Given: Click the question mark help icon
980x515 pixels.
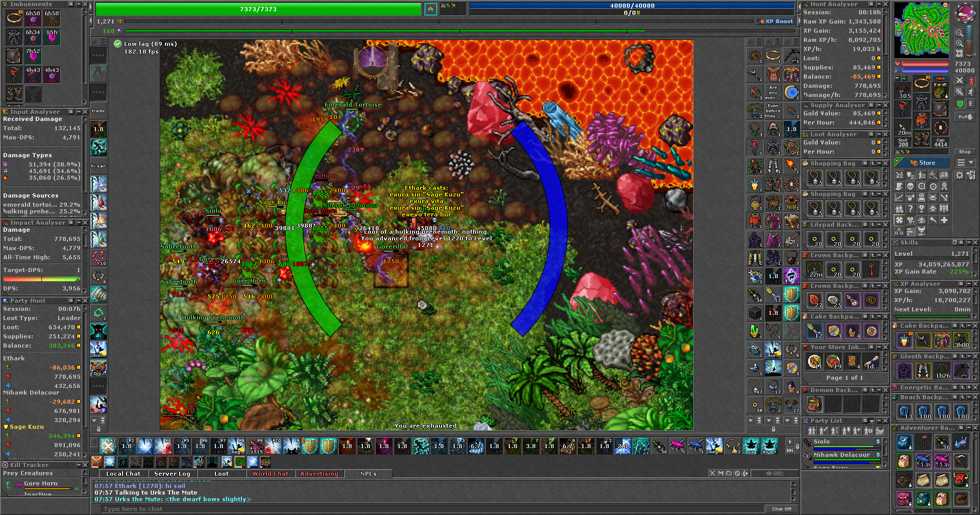Looking at the screenshot, I should [911, 209].
